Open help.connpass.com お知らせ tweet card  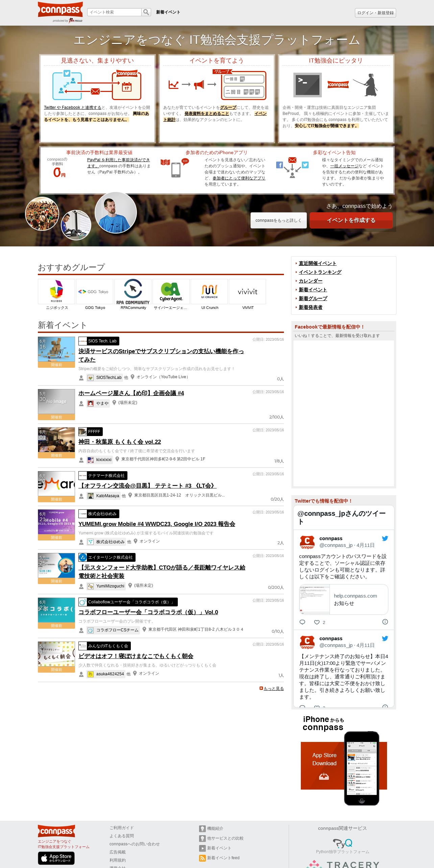coord(344,600)
